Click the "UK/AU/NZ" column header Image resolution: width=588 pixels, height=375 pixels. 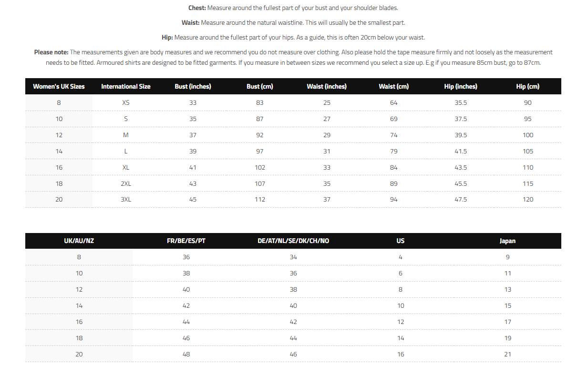tap(79, 241)
